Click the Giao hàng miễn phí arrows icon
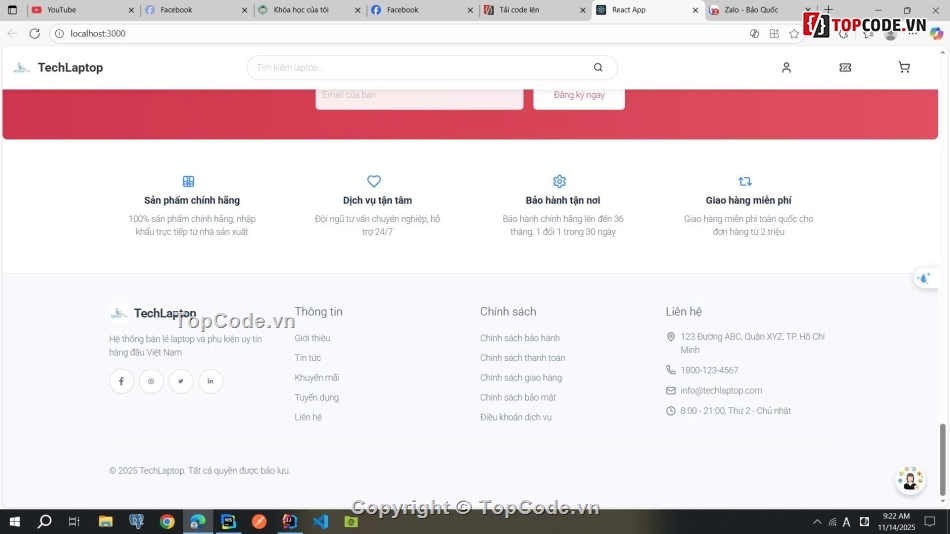950x534 pixels. tap(745, 181)
